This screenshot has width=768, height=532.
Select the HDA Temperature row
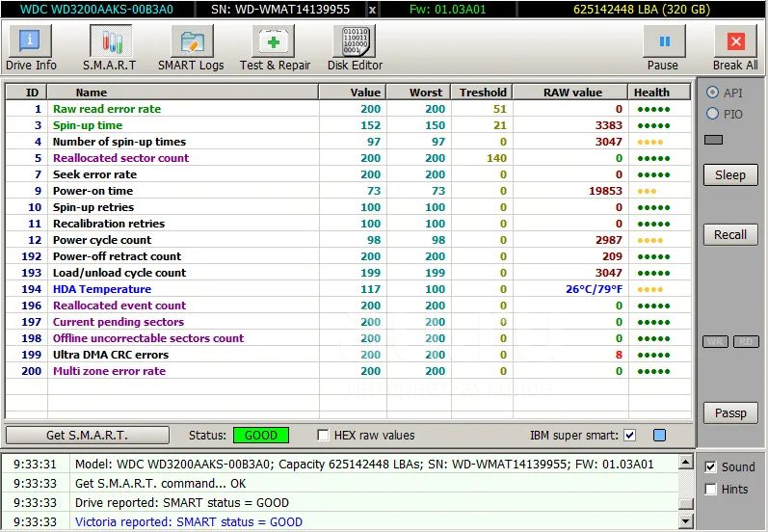348,289
